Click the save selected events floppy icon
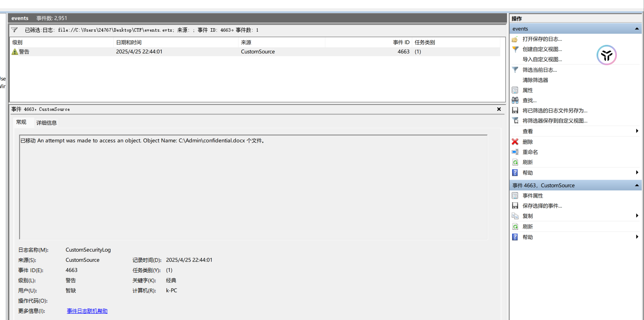This screenshot has height=320, width=644. (515, 206)
